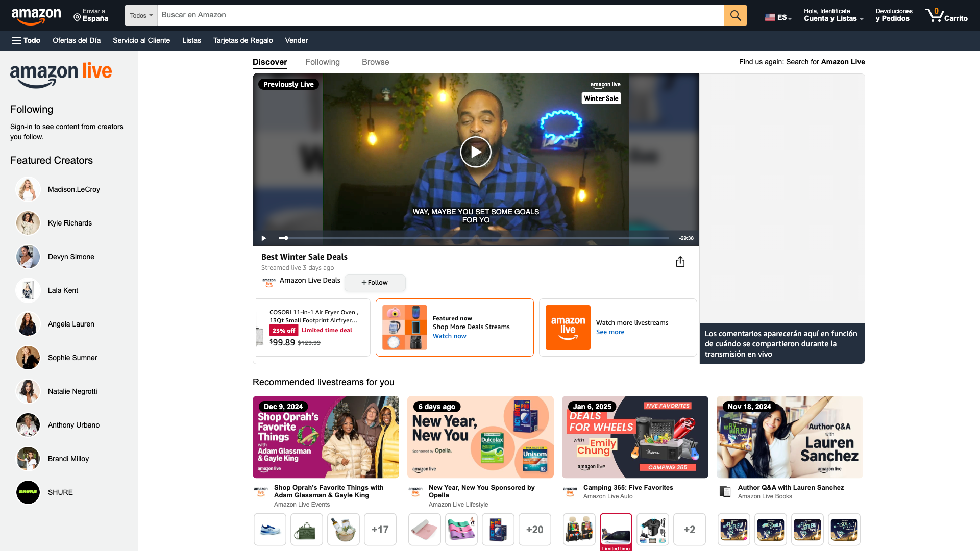Image resolution: width=980 pixels, height=551 pixels.
Task: Click Follow button for Amazon Live Deals
Action: coord(375,282)
